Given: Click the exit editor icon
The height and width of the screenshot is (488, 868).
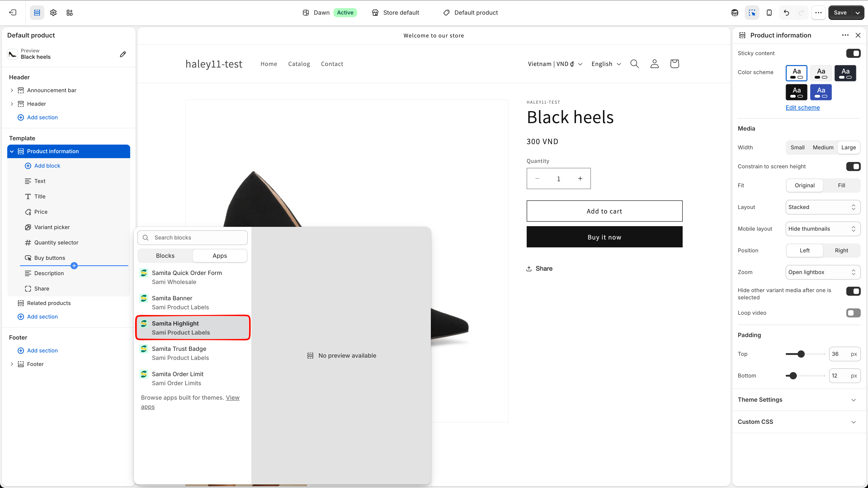Looking at the screenshot, I should pos(12,12).
